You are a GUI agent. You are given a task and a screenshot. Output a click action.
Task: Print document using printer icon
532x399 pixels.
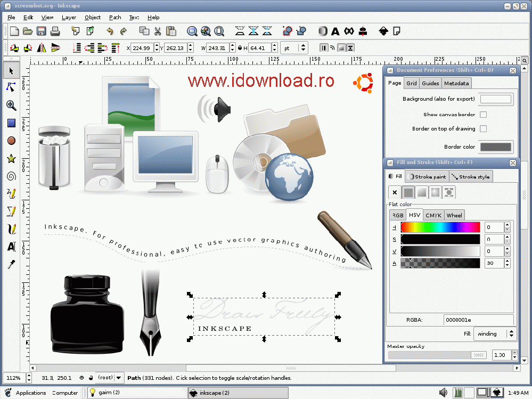click(55, 31)
